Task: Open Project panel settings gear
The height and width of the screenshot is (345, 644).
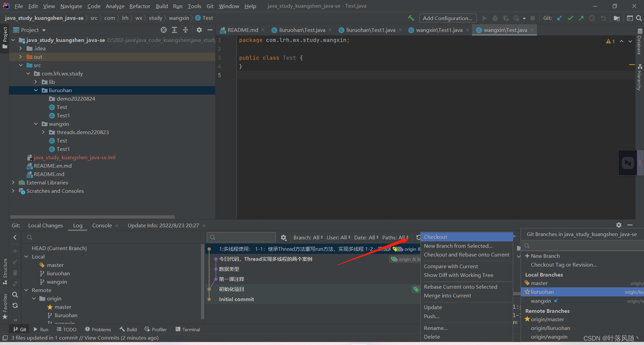Action: click(199, 30)
